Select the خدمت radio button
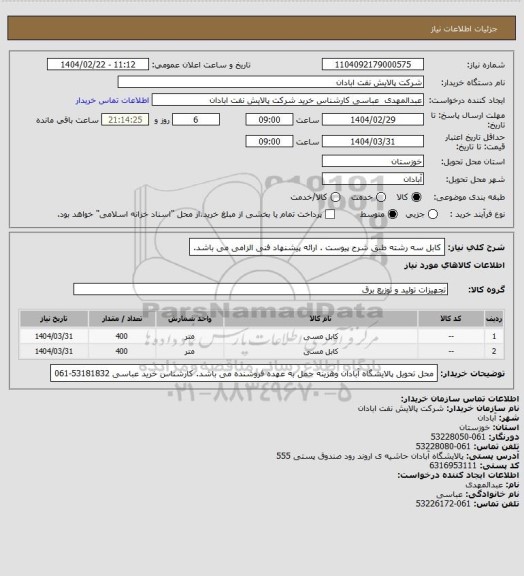Image resolution: width=524 pixels, height=576 pixels. click(x=381, y=197)
